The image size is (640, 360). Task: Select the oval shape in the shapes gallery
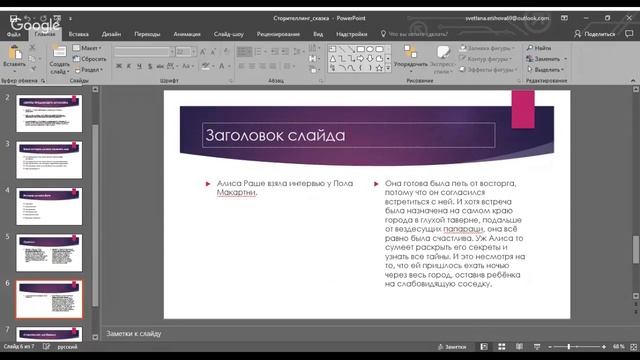(x=370, y=49)
